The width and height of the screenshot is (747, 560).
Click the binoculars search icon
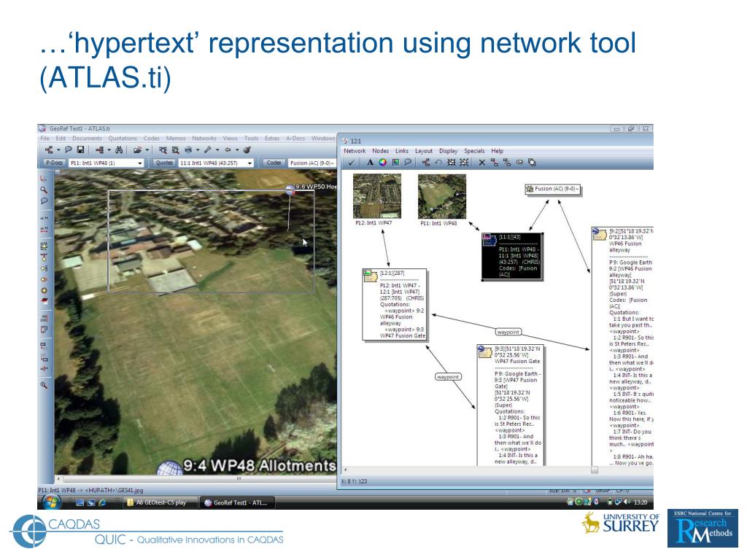click(x=119, y=149)
